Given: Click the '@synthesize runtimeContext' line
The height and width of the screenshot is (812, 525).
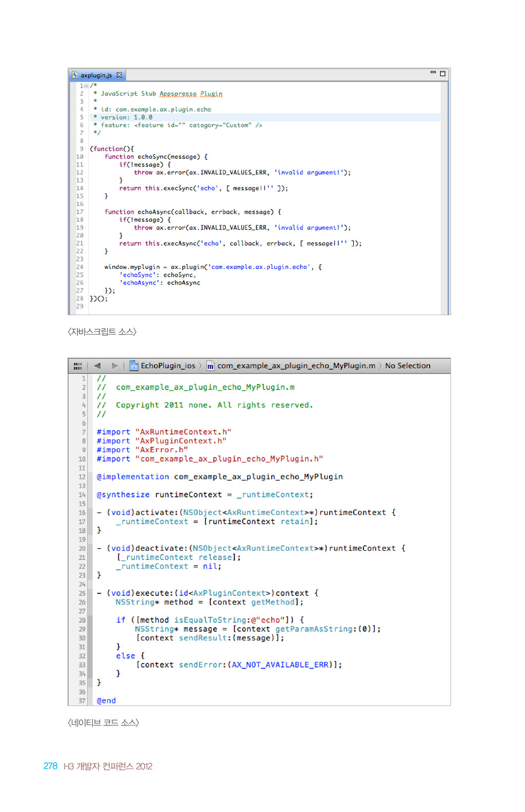Looking at the screenshot, I should (x=205, y=495).
